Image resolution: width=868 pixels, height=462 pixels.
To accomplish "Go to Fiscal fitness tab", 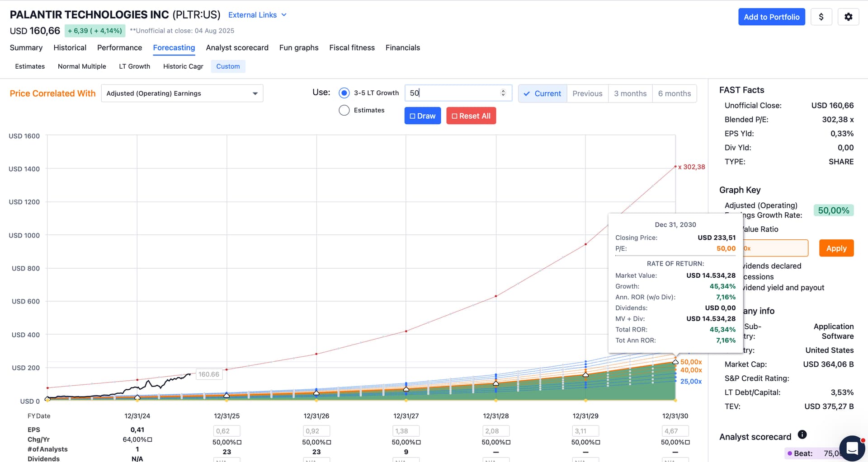I will click(x=352, y=47).
